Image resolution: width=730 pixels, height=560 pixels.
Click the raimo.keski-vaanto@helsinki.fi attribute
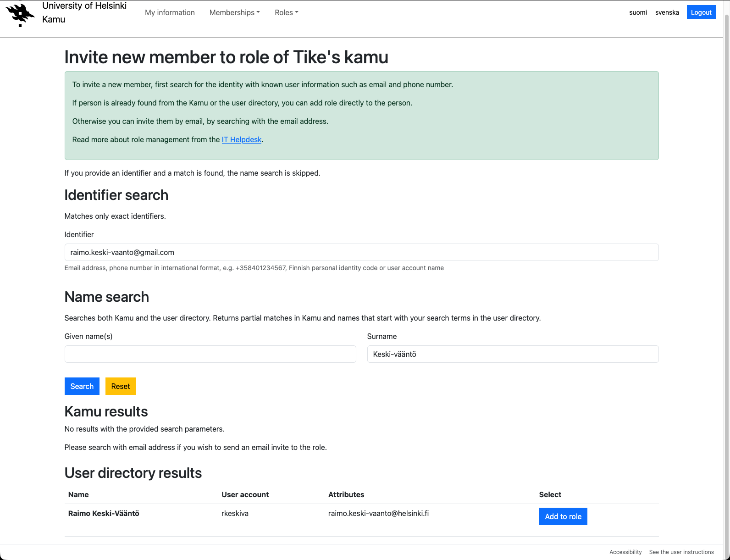(x=378, y=513)
